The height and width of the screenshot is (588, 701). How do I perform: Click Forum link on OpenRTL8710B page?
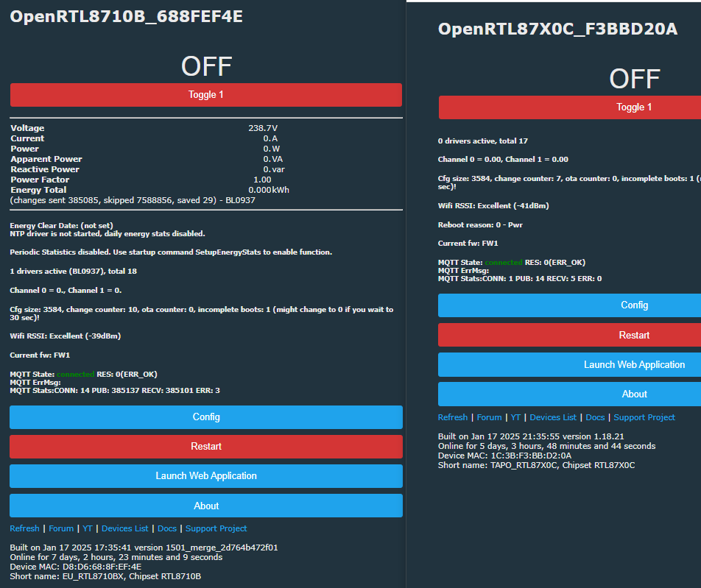pyautogui.click(x=61, y=528)
